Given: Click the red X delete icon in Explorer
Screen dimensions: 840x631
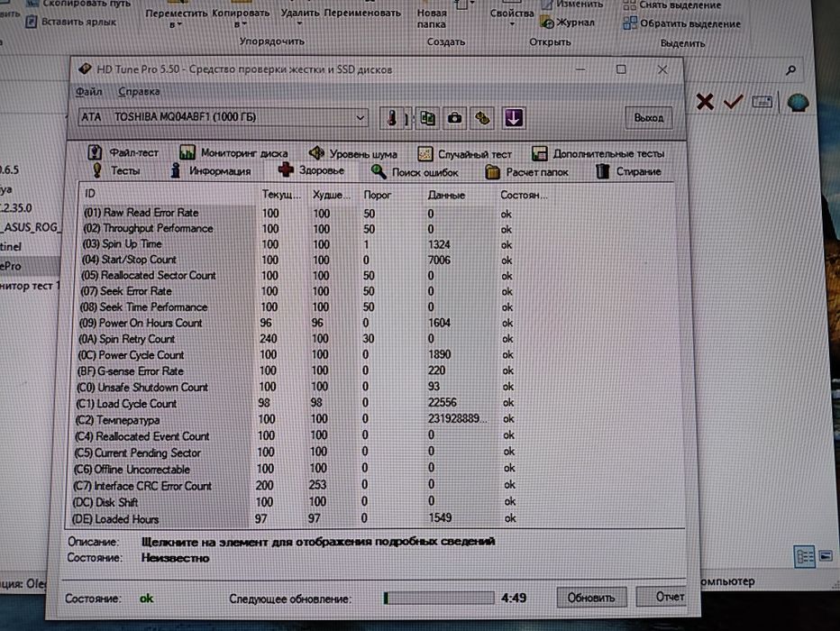Looking at the screenshot, I should click(705, 101).
